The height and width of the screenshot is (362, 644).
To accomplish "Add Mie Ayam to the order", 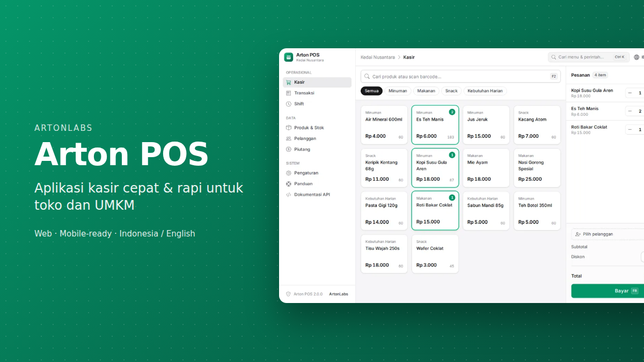I will coord(486,168).
